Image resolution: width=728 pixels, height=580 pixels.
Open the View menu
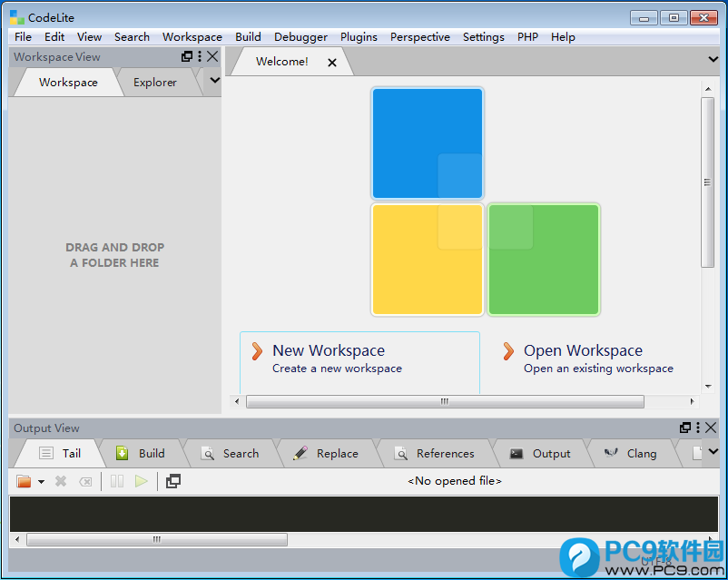[x=89, y=36]
